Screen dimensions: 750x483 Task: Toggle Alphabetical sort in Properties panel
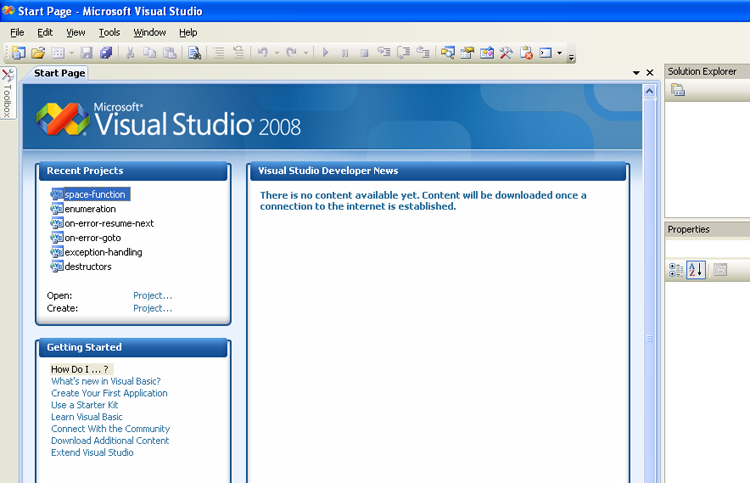695,270
